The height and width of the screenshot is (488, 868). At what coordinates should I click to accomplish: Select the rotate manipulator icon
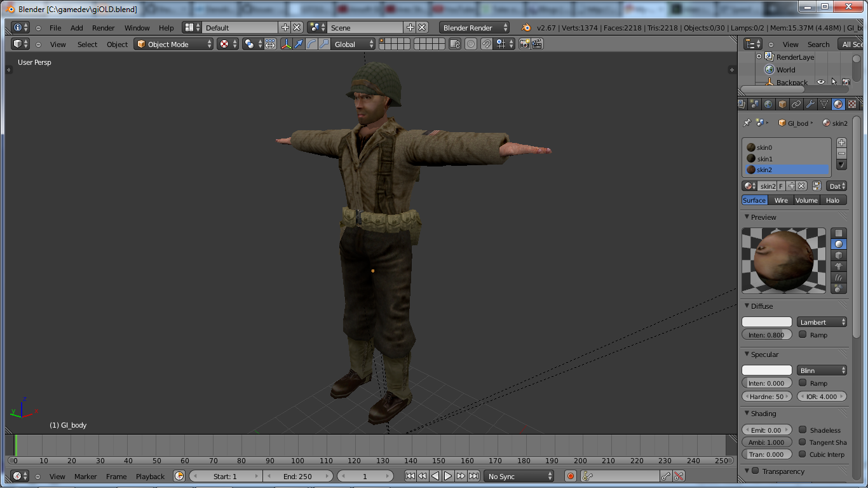311,44
